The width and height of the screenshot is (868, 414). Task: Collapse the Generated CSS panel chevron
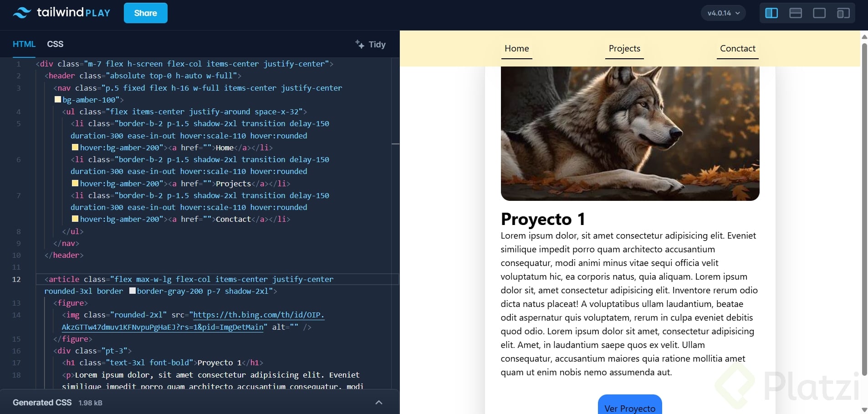(378, 402)
